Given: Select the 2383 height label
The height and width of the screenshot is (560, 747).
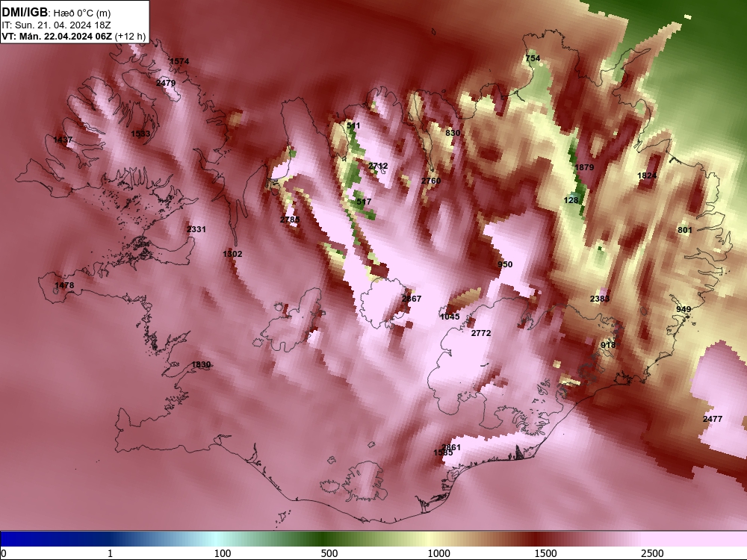Looking at the screenshot, I should pos(599,299).
